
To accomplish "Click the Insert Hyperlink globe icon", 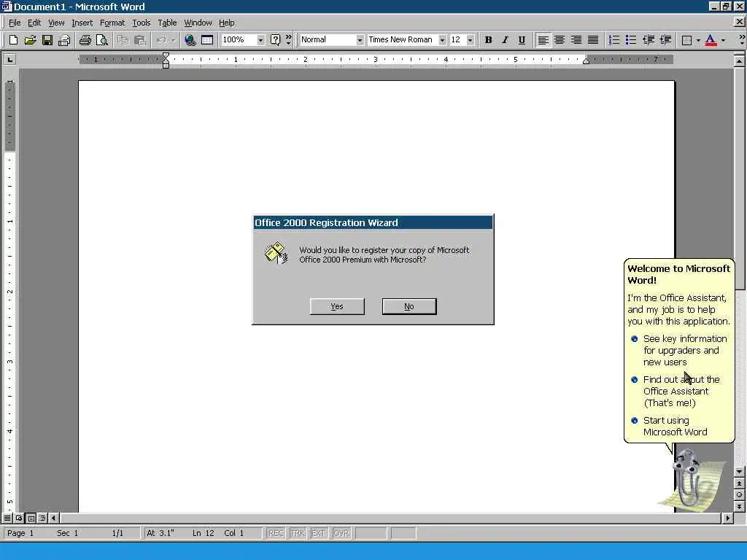I will point(190,40).
